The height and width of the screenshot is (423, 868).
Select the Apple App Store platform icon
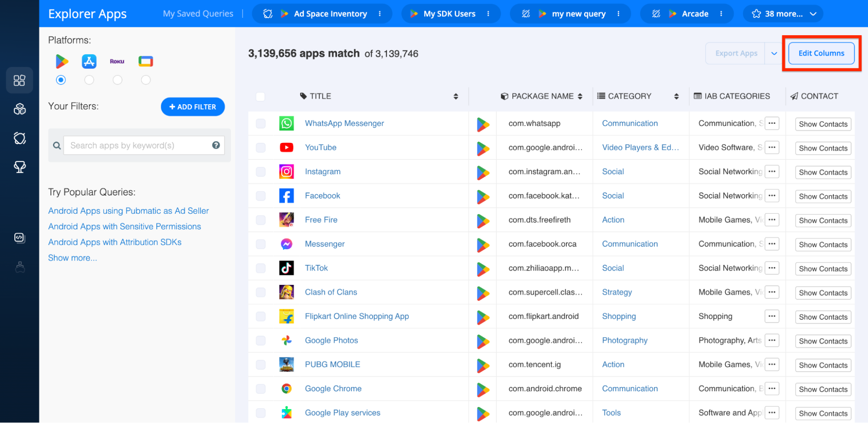(x=89, y=62)
